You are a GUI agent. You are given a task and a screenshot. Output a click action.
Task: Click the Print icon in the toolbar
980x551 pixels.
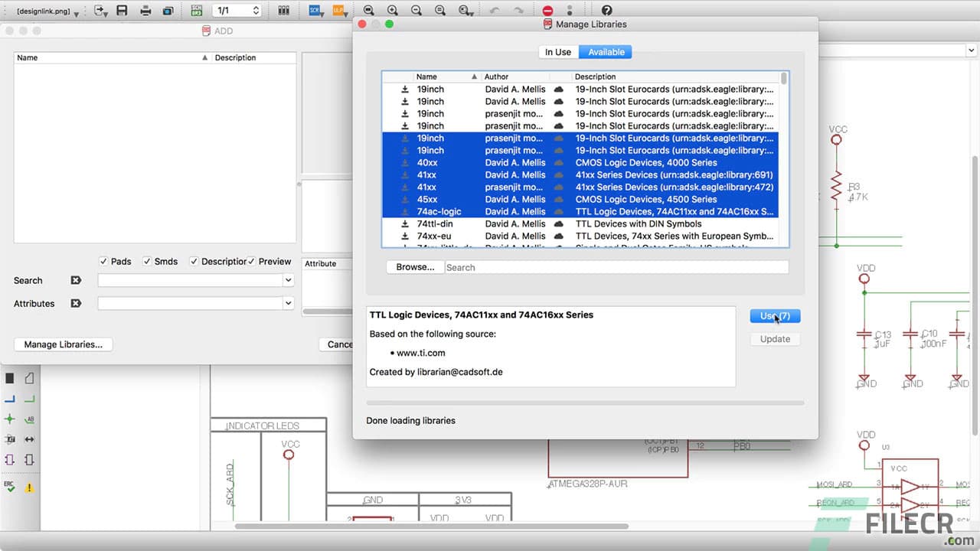coord(145,11)
